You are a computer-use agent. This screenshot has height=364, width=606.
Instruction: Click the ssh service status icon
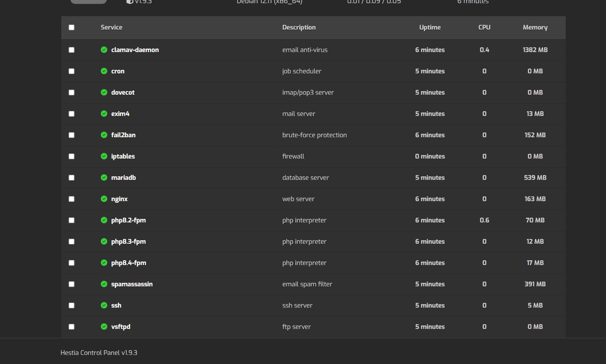click(104, 305)
